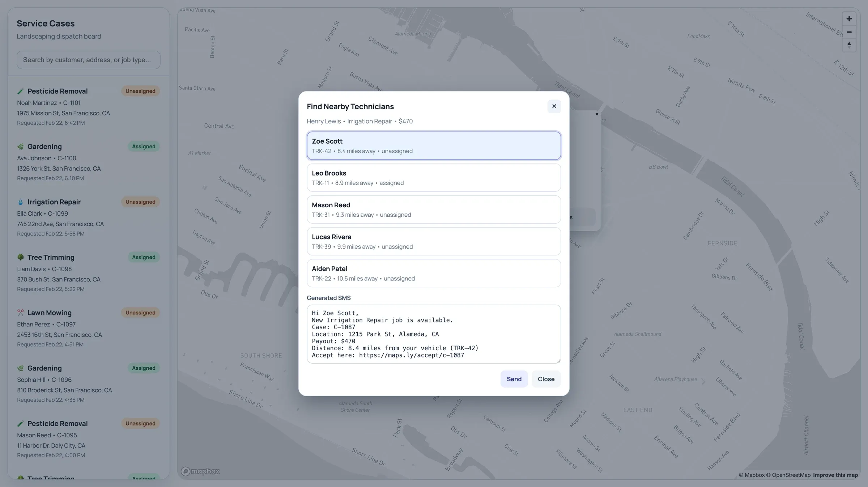Select Aiden Patel TRK-22

tap(434, 273)
